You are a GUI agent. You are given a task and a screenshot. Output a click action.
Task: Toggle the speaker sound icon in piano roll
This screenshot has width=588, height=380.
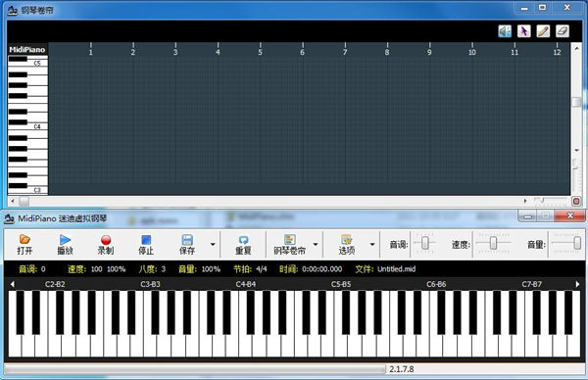[x=505, y=31]
